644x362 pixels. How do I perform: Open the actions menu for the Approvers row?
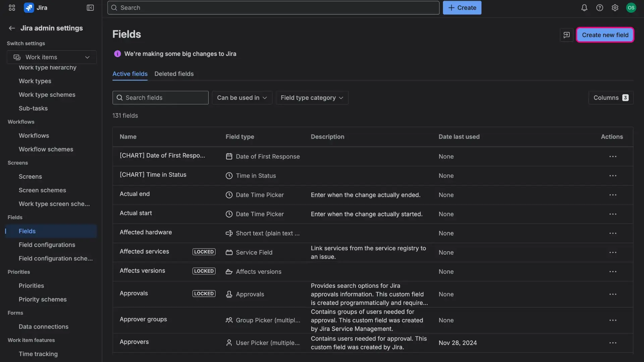pos(613,343)
